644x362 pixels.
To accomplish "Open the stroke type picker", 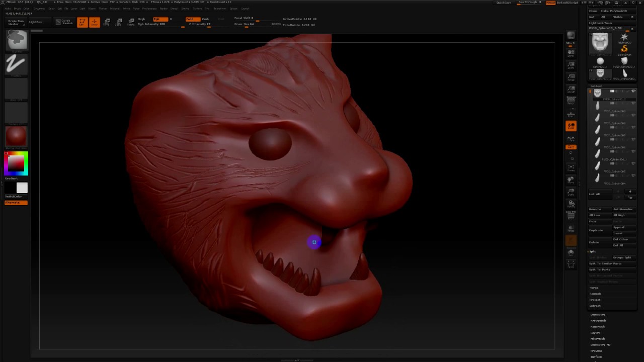I will pyautogui.click(x=17, y=64).
